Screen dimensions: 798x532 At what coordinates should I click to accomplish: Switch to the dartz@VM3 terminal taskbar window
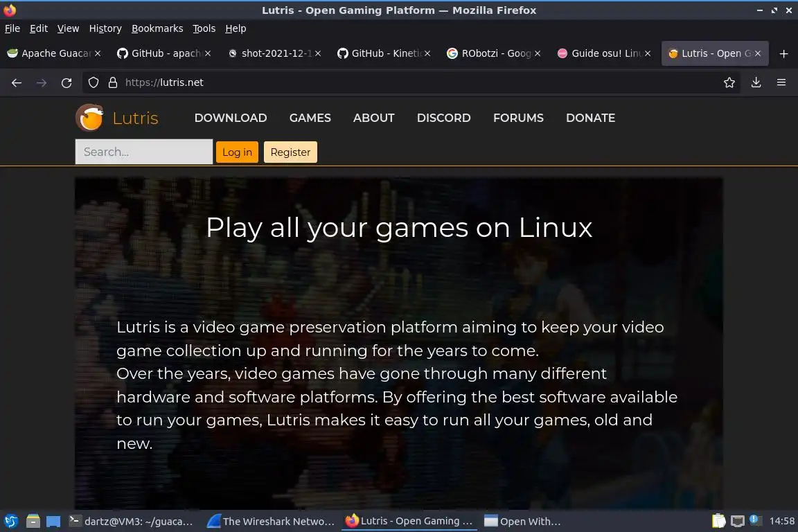(x=132, y=522)
